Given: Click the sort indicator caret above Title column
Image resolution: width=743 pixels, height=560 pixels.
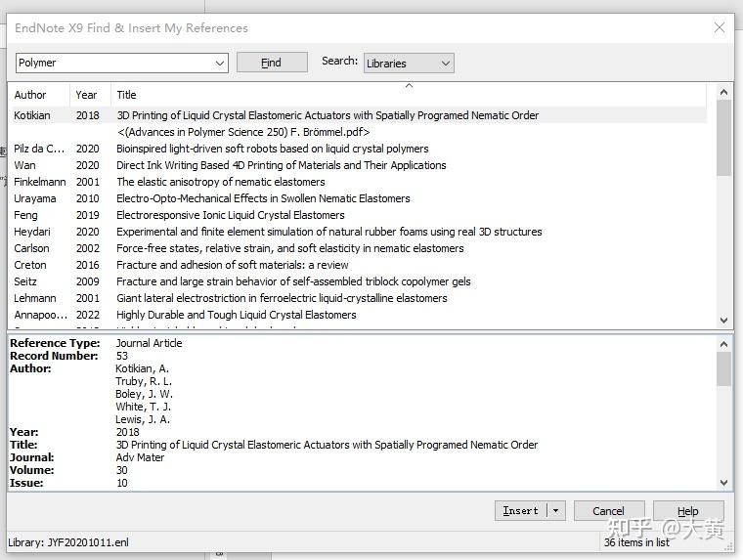Looking at the screenshot, I should point(409,85).
